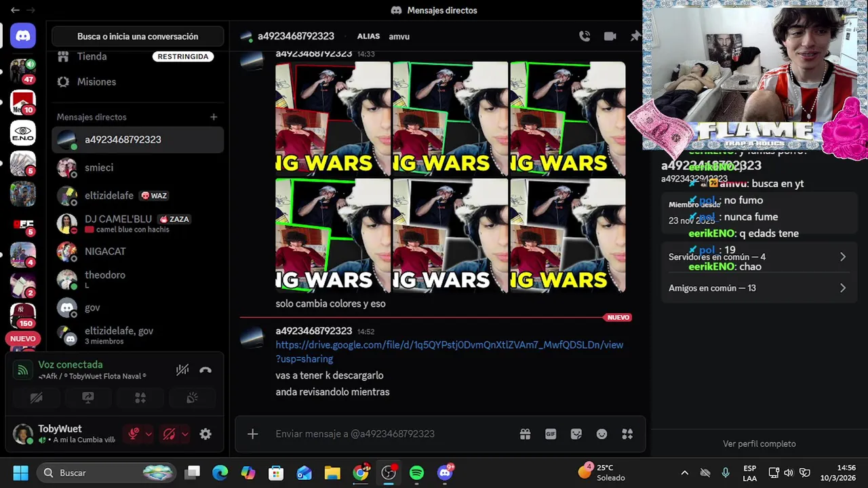
Task: Show hidden system tray icons
Action: (685, 472)
